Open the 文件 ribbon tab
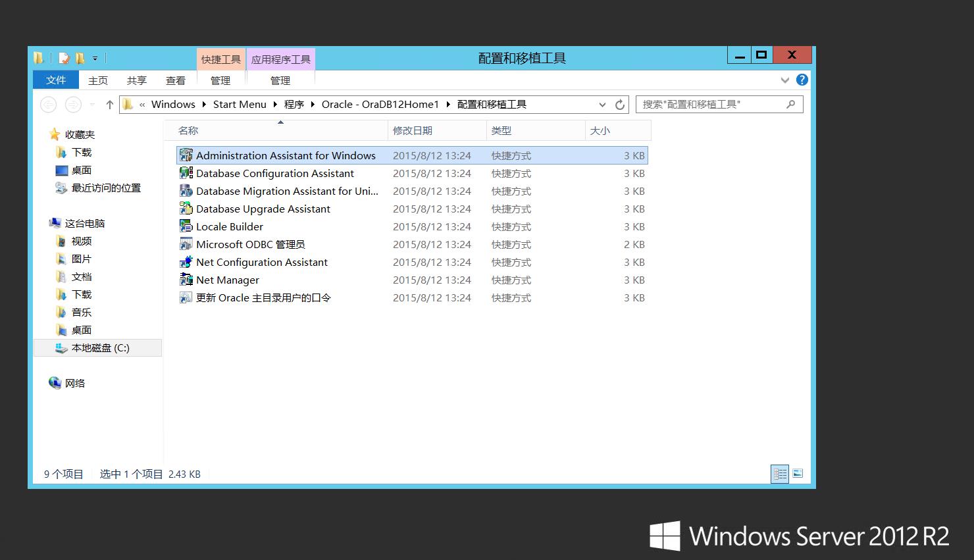The width and height of the screenshot is (974, 560). tap(56, 80)
